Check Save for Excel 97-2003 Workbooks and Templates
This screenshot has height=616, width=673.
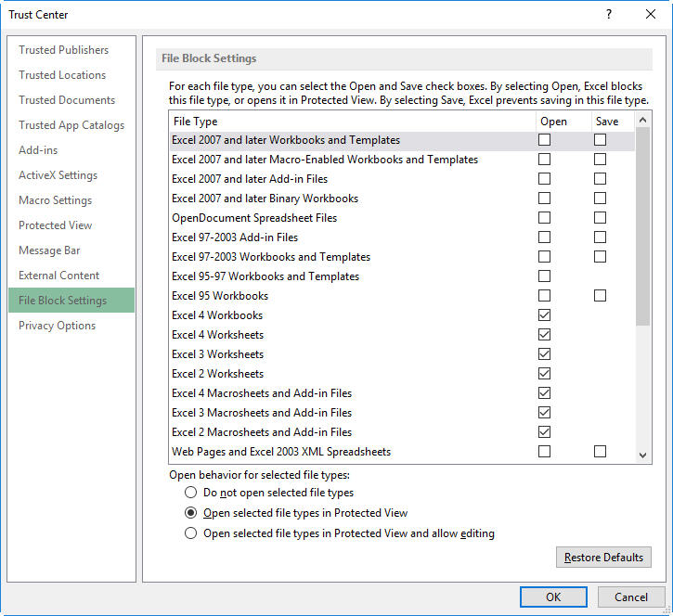click(x=600, y=257)
